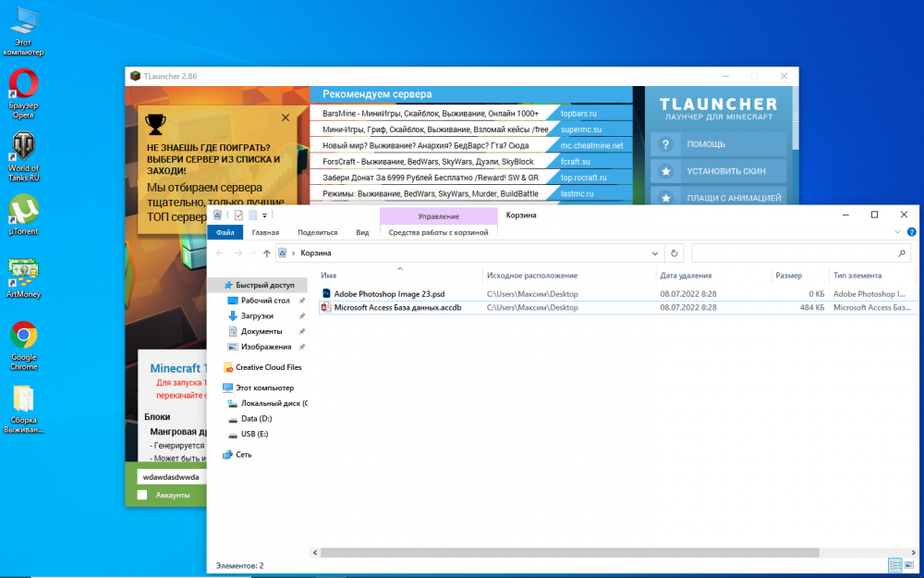Select the World of Tanks RU shortcut
Image resolution: width=924 pixels, height=578 pixels.
pyautogui.click(x=24, y=155)
